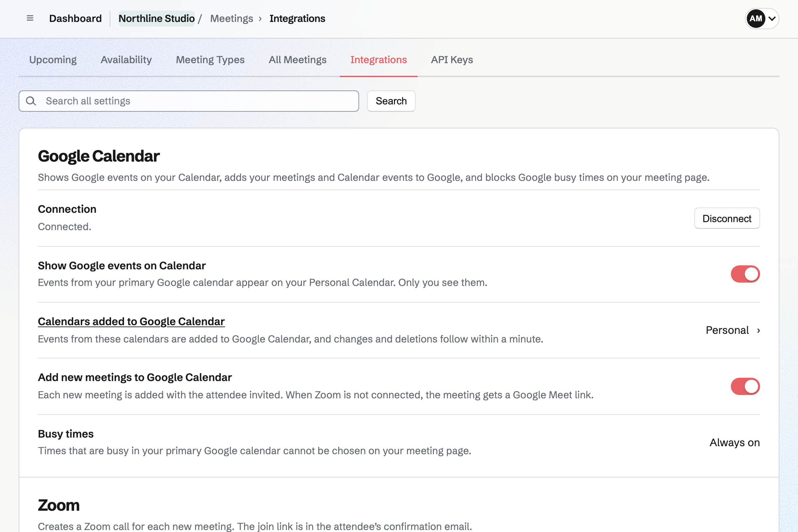
Task: Click the Always on busy times value
Action: point(734,443)
